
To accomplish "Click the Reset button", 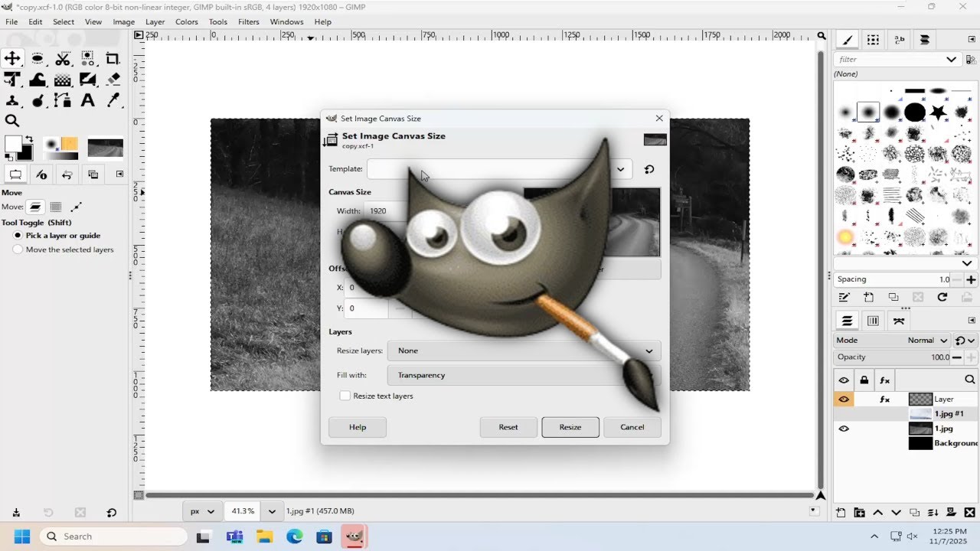I will pos(508,427).
